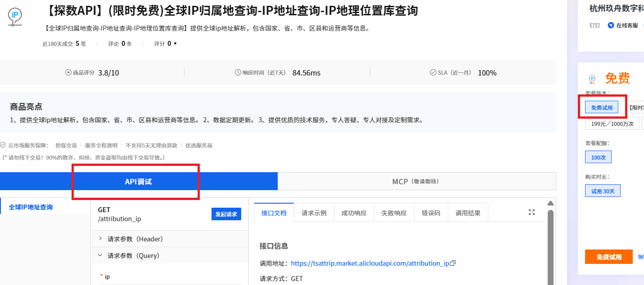Copy the API URL using the copy icon
This screenshot has height=285, width=644.
coord(453,263)
